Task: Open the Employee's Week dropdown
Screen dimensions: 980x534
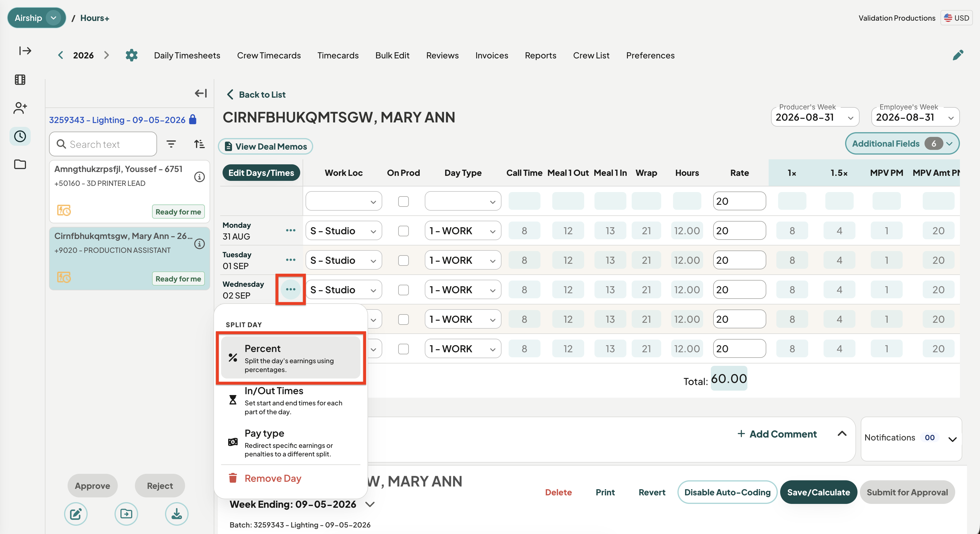Action: 915,117
